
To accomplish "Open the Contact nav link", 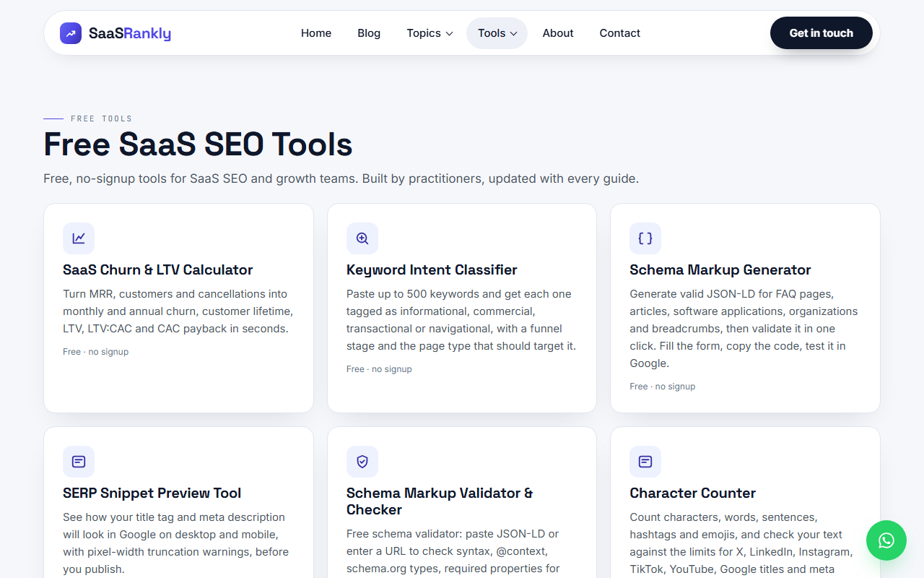I will (x=620, y=33).
